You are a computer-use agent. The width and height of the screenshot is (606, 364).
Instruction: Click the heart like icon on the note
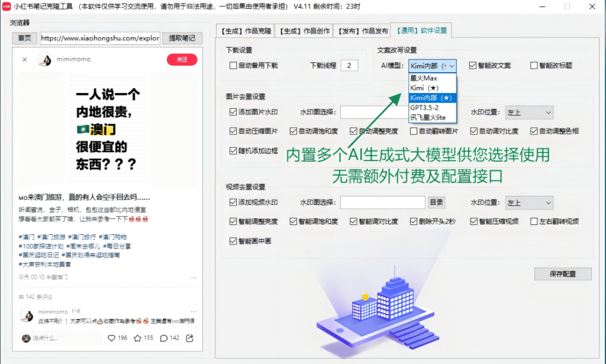tap(111, 338)
